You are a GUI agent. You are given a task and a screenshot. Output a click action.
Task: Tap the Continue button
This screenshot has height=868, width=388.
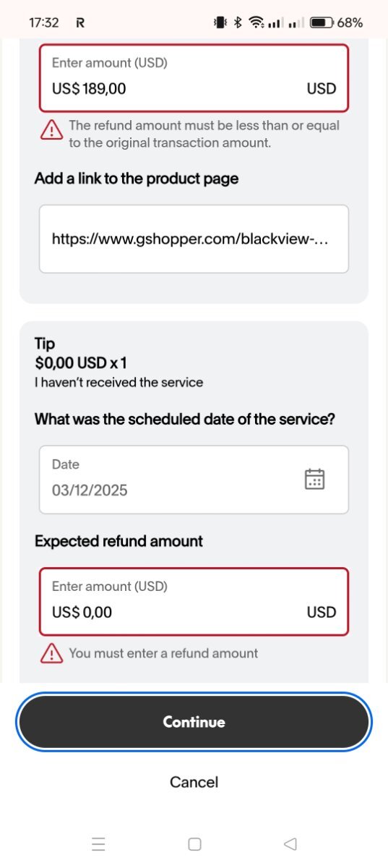(x=194, y=722)
